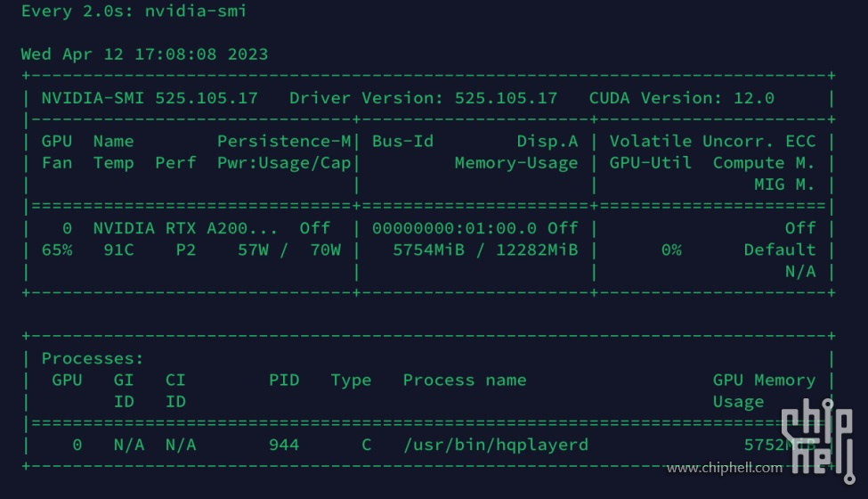Click the 'Processes:' section label
This screenshot has width=868, height=499.
(93, 358)
